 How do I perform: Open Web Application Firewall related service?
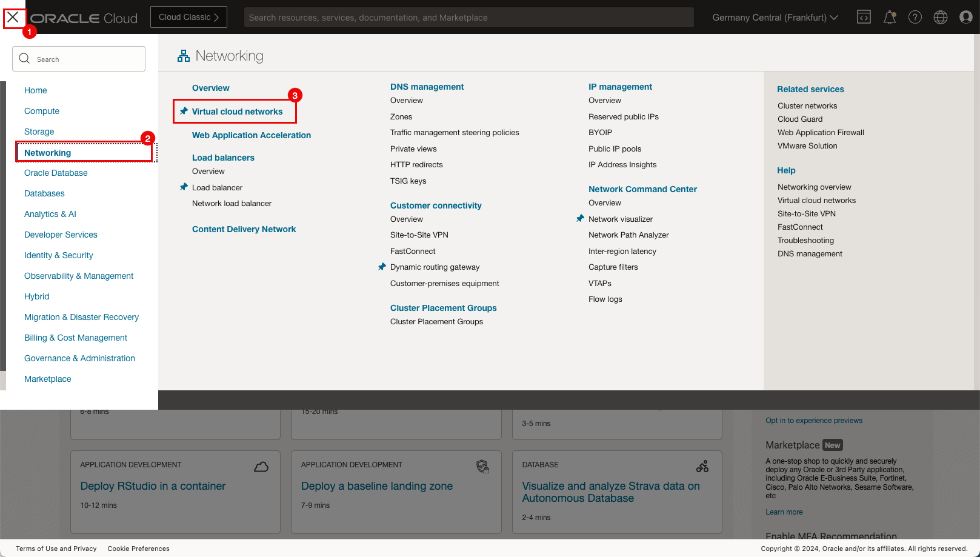pyautogui.click(x=821, y=133)
